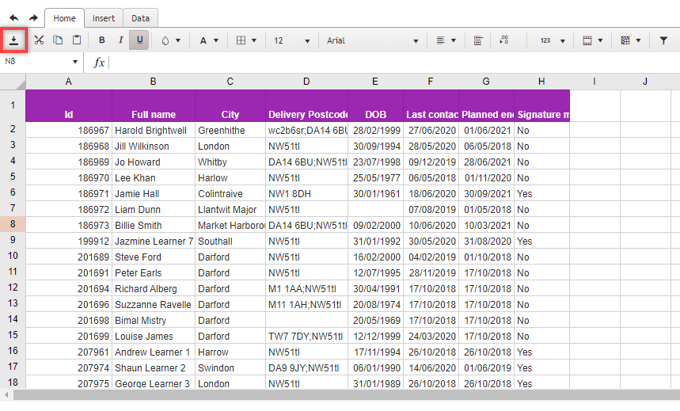The width and height of the screenshot is (680, 411).
Task: Select cell containing Lee Khan
Action: pyautogui.click(x=154, y=178)
